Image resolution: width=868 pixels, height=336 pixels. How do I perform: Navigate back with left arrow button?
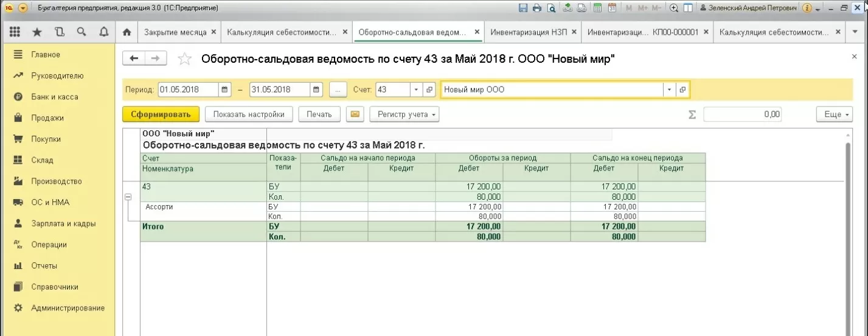[x=134, y=58]
